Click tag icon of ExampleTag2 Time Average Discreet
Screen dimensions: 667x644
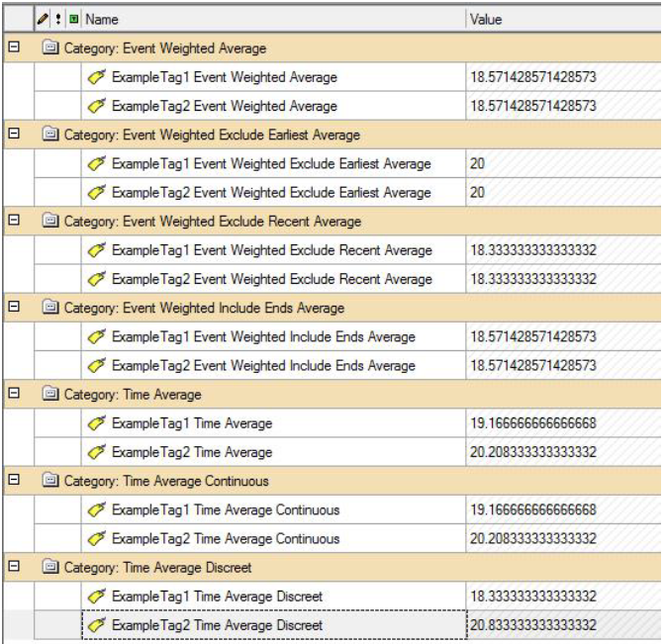pyautogui.click(x=97, y=625)
